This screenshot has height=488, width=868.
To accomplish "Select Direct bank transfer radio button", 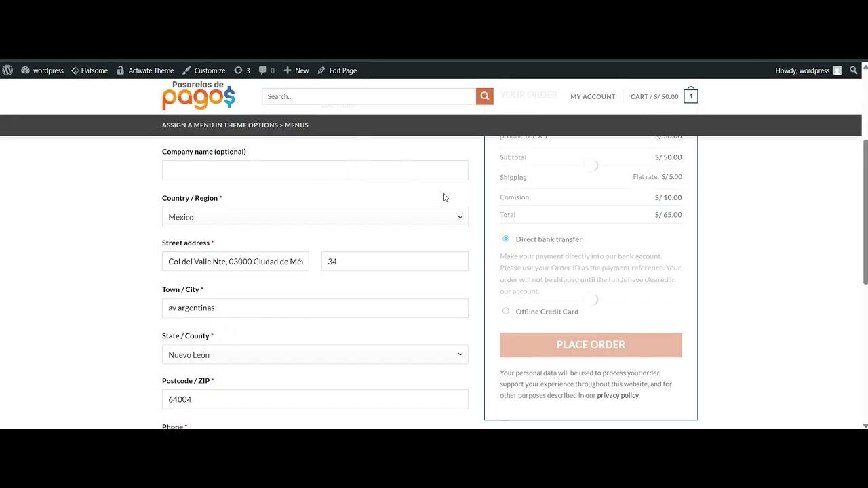I will (506, 239).
